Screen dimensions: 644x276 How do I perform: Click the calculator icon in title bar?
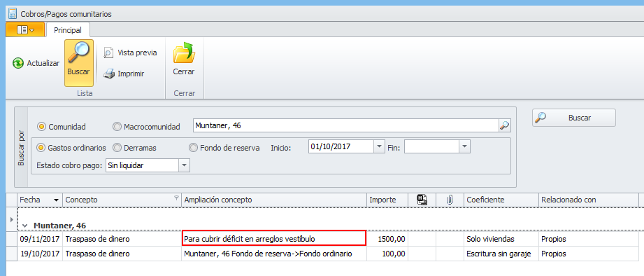(13, 13)
